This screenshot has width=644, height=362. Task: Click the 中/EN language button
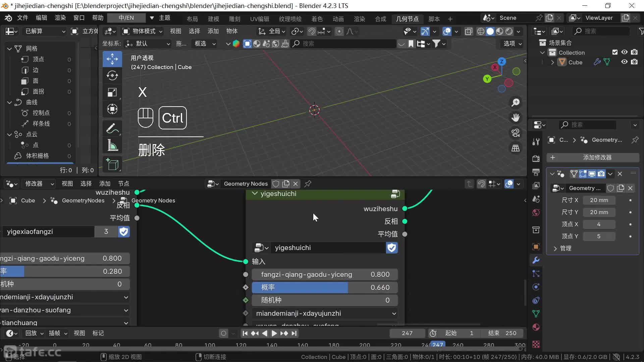tap(126, 18)
